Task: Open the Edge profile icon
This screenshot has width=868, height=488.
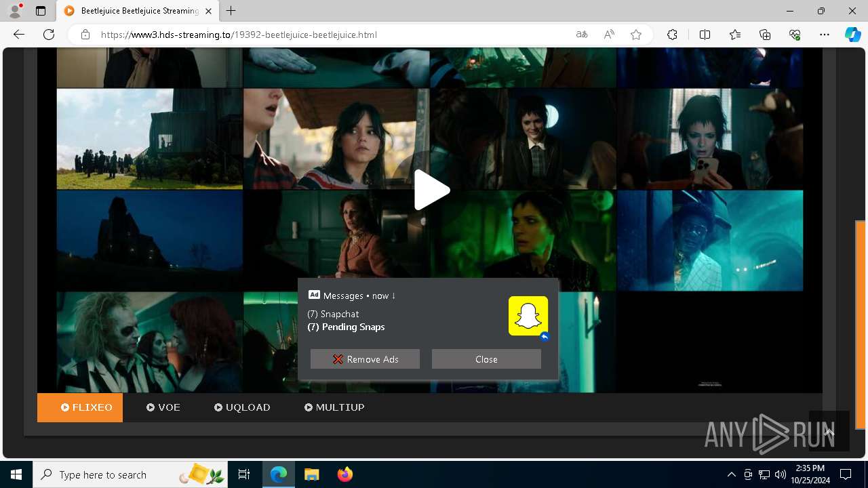Action: (x=14, y=11)
